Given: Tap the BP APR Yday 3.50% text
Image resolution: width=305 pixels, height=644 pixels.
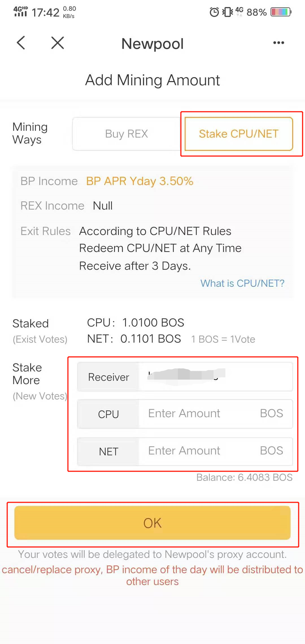Looking at the screenshot, I should [140, 181].
